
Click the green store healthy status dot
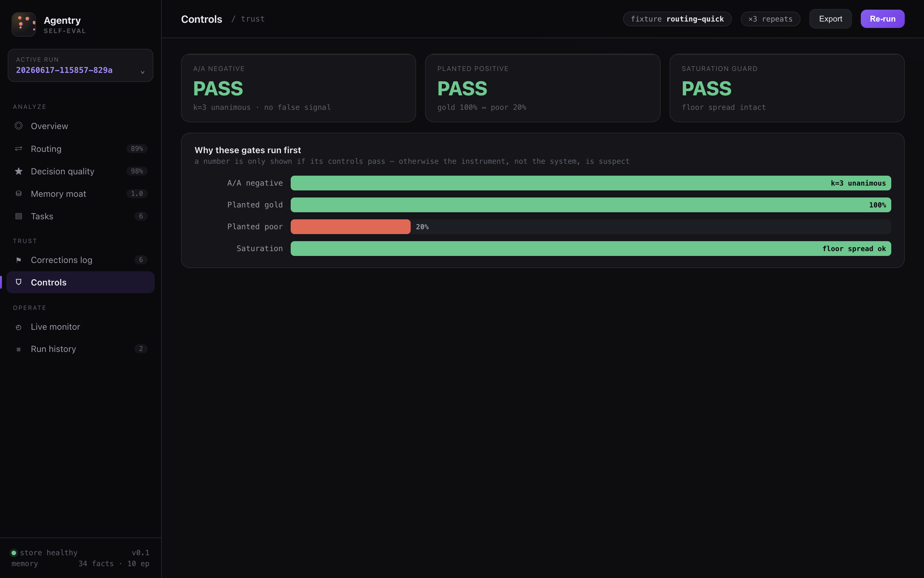pyautogui.click(x=14, y=553)
